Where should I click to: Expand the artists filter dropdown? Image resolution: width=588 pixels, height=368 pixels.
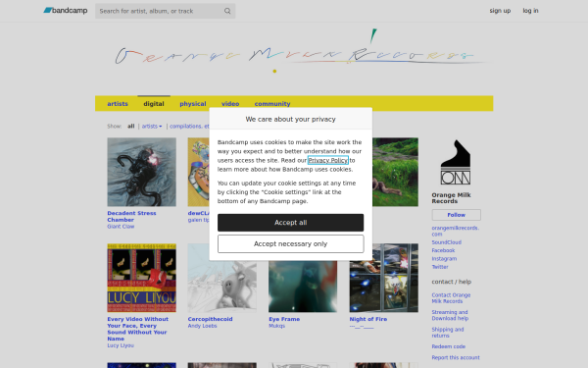point(152,127)
